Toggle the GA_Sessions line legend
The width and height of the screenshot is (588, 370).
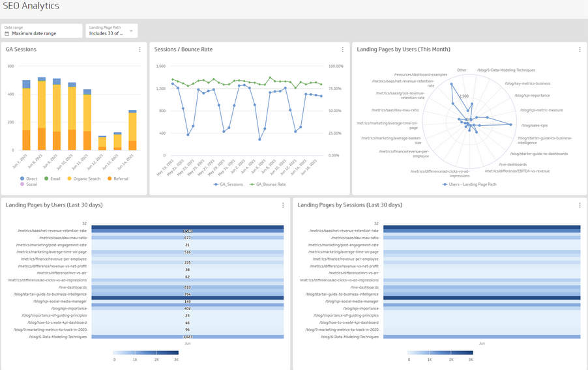[228, 184]
